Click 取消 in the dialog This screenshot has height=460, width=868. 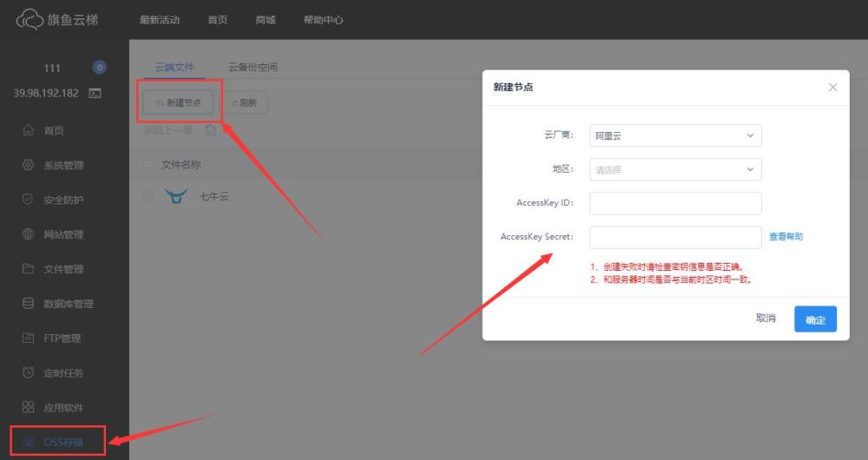click(766, 319)
